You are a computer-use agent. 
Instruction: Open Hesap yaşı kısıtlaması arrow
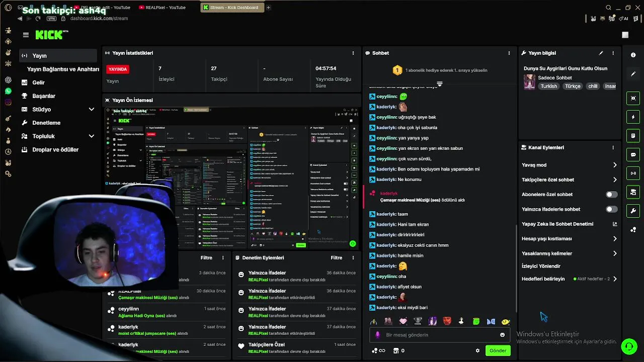click(x=615, y=239)
